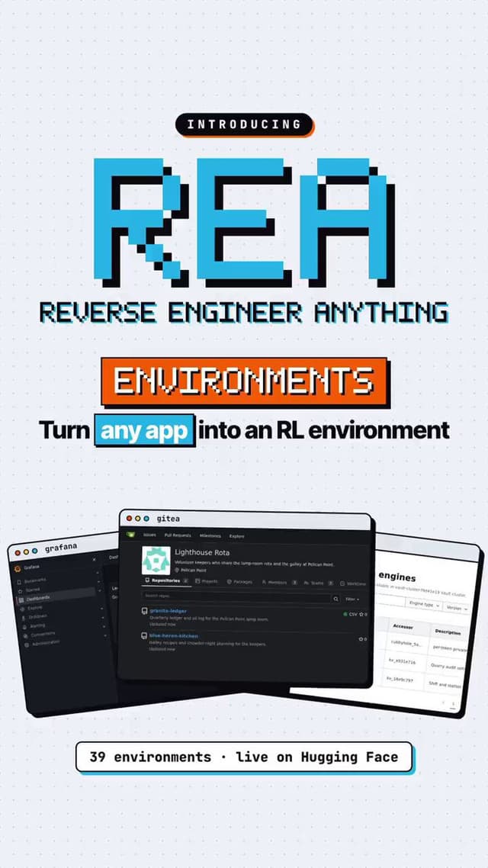The width and height of the screenshot is (488, 868).
Task: Click the kv_e931e716 accessor cell
Action: coord(403,661)
